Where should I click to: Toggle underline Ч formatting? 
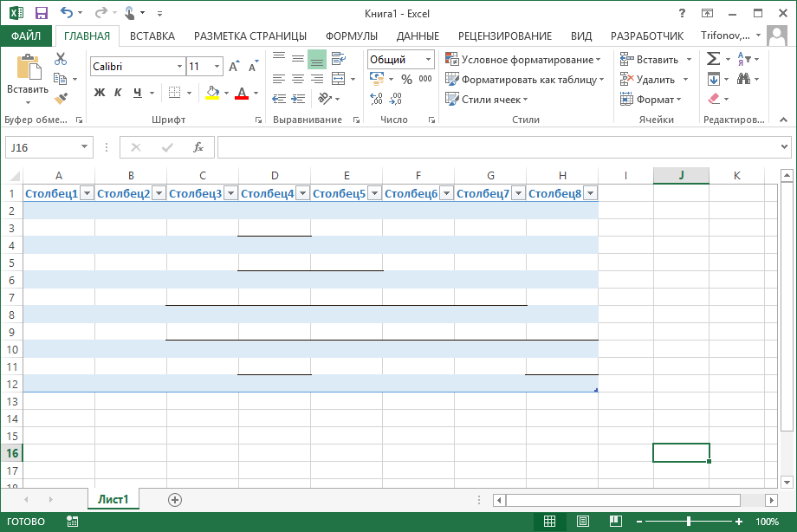137,93
